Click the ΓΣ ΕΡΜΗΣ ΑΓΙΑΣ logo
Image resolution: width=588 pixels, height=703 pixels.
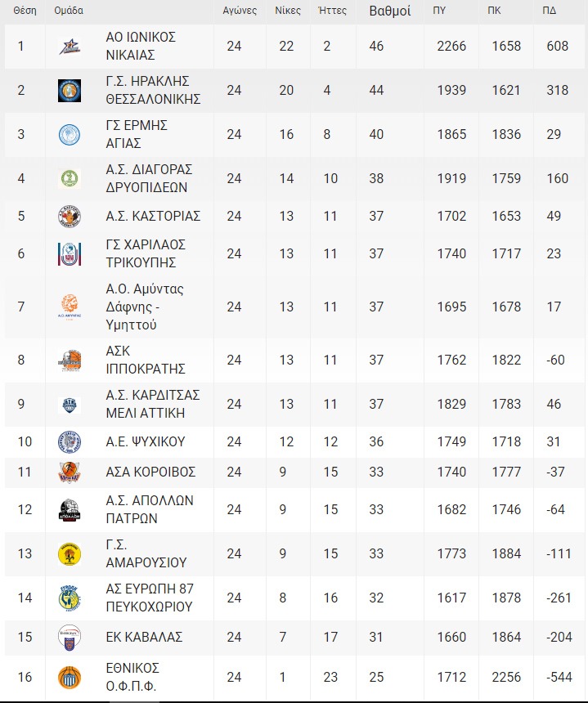(70, 135)
